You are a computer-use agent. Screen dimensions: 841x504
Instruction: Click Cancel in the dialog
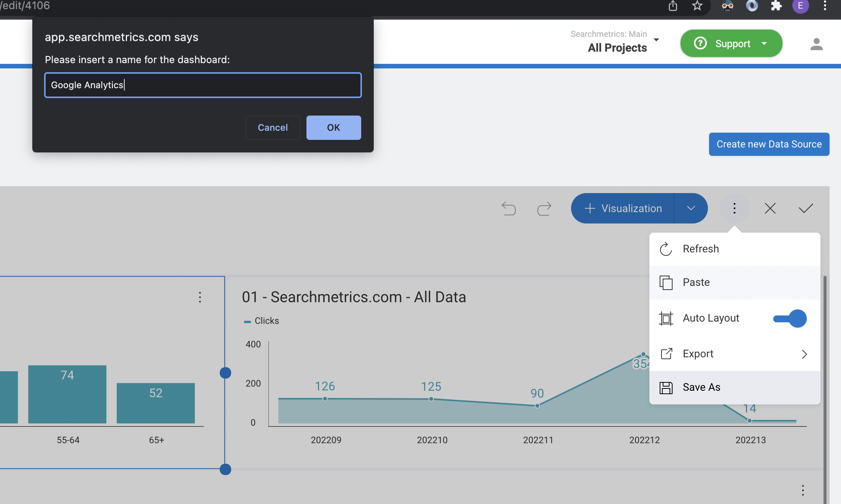point(273,128)
